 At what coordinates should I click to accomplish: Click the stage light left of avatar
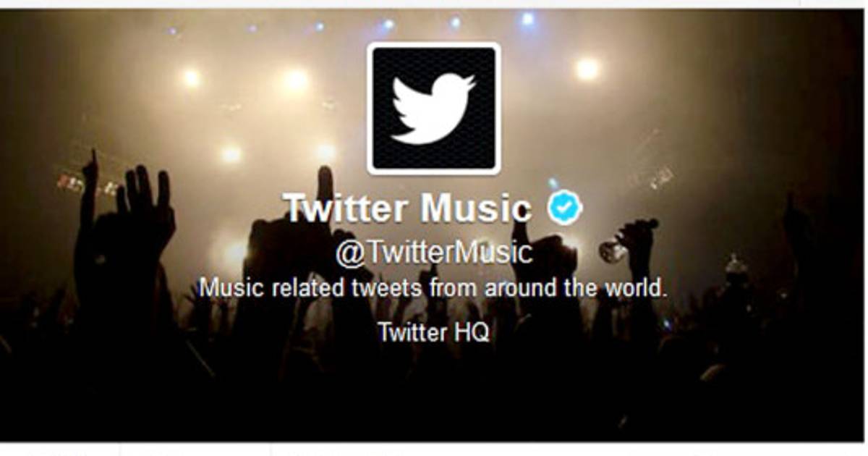click(295, 80)
